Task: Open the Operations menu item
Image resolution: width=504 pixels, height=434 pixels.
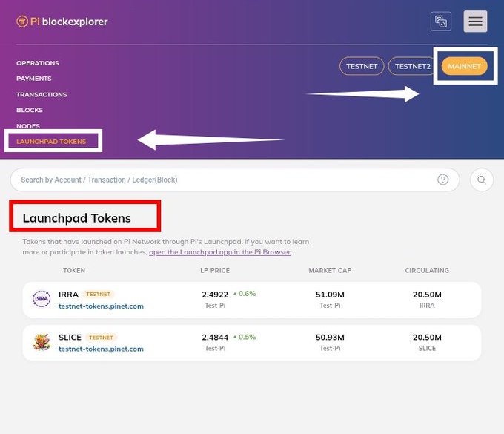Action: [38, 63]
